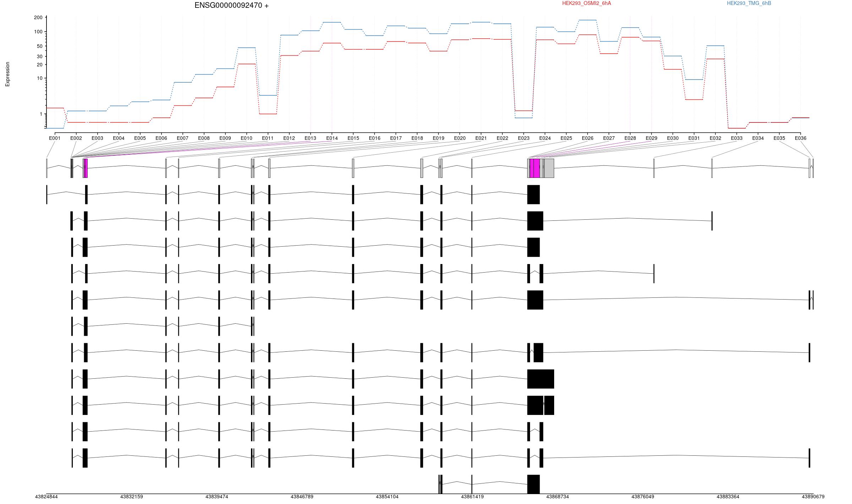The image size is (852, 504).
Task: Click the E013 exon label
Action: pyautogui.click(x=310, y=138)
